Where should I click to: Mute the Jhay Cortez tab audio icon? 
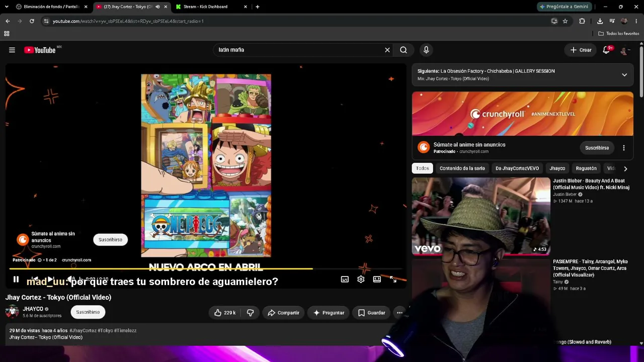pyautogui.click(x=157, y=7)
